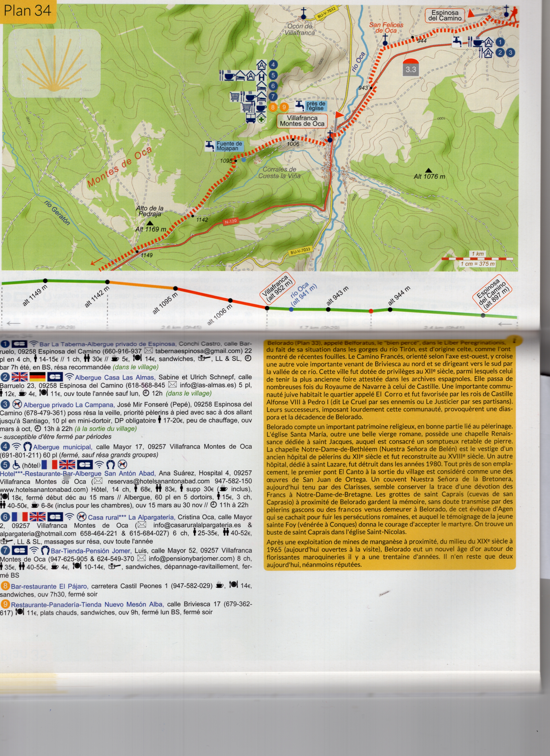This screenshot has width=550, height=756.
Task: Click the yellow scallop shell logo
Action: (x=54, y=64)
